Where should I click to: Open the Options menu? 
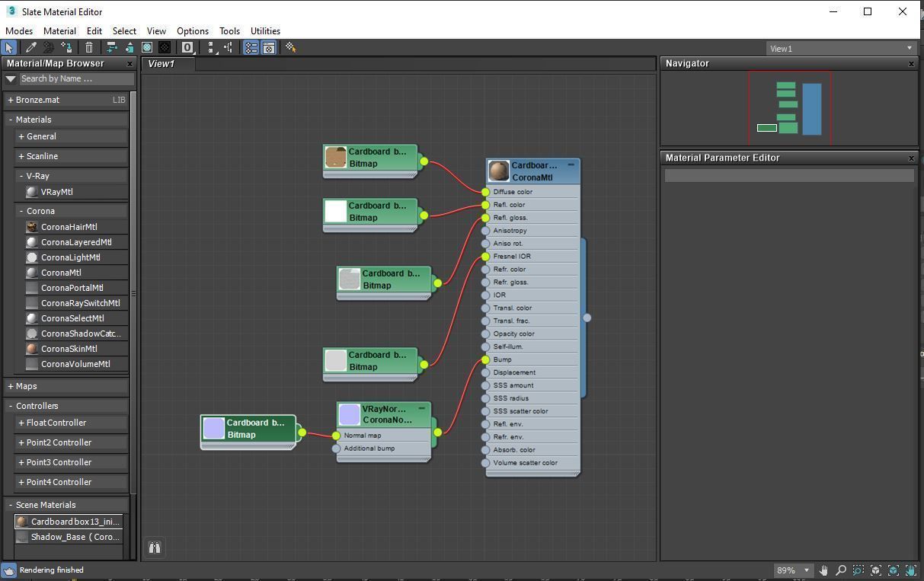[193, 31]
